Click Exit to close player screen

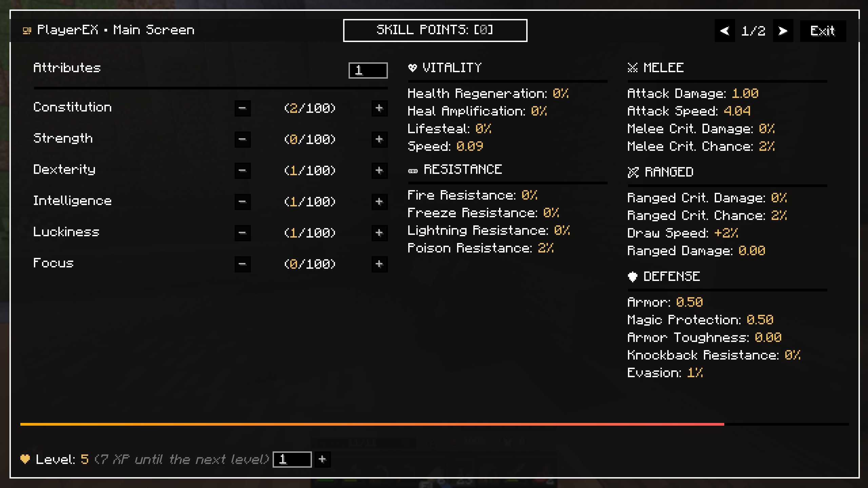[823, 30]
